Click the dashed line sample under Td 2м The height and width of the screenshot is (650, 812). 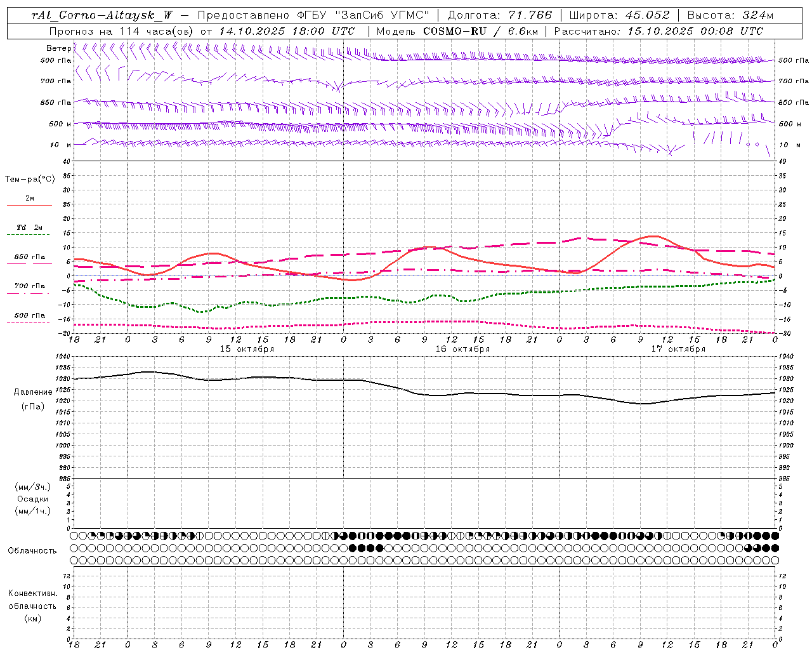(29, 235)
